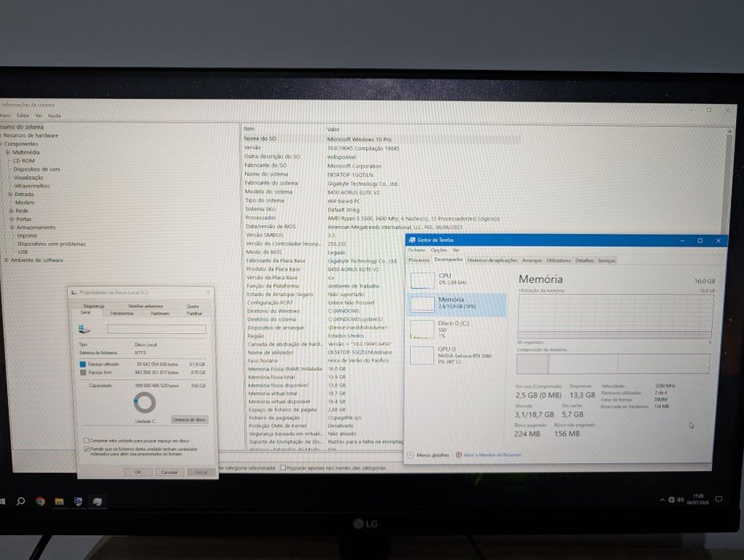Expand the Entrada tree node
Viewport: 744px width, 560px height.
pos(10,194)
